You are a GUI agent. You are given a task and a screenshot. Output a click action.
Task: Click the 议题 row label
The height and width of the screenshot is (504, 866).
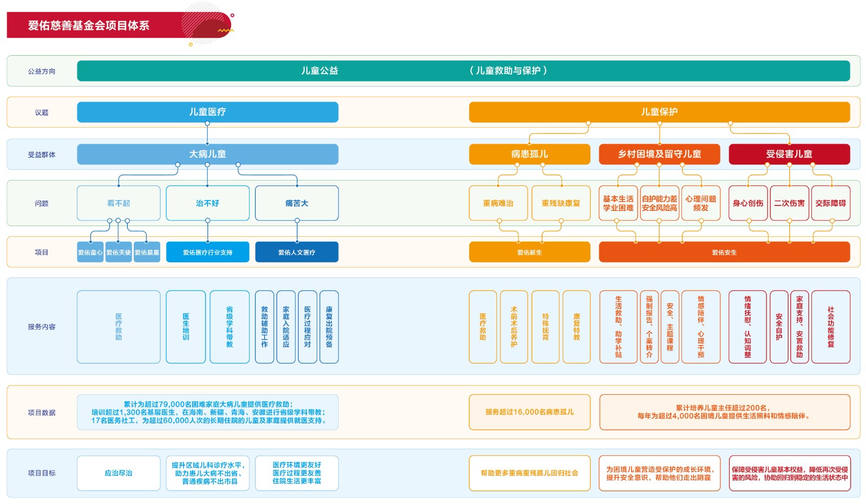42,112
